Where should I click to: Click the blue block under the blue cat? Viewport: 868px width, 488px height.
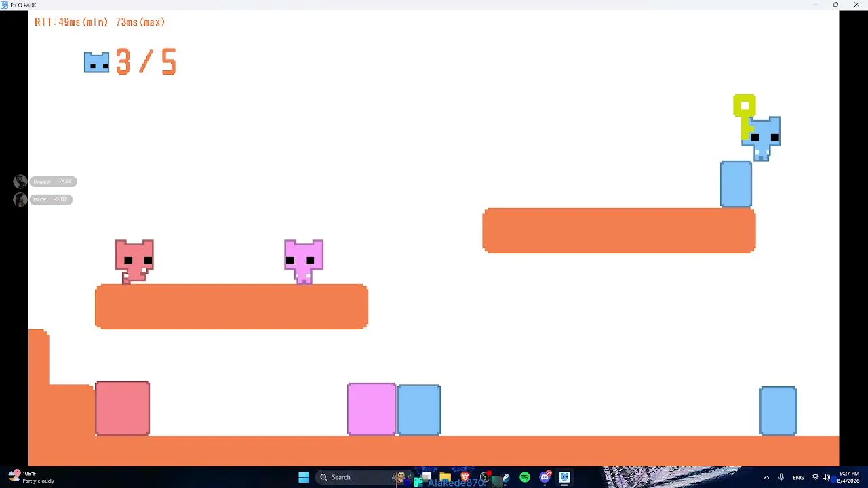coord(736,184)
